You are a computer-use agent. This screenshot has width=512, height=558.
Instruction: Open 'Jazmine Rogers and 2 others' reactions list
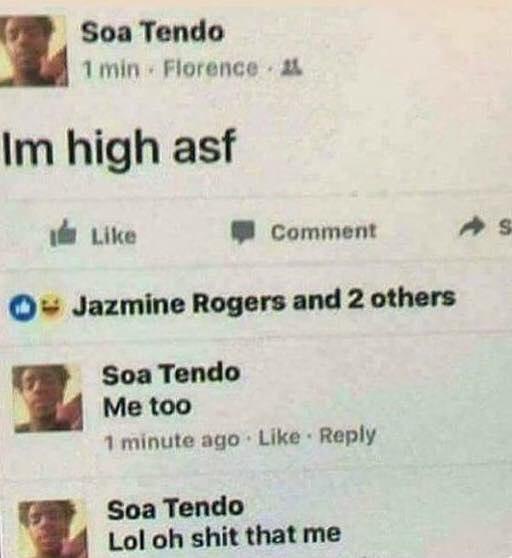pos(264,304)
